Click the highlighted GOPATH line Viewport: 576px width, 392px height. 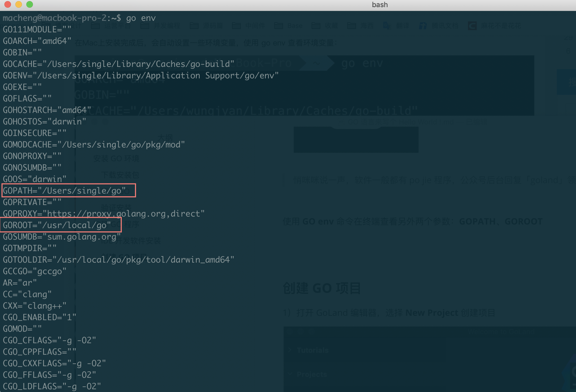click(64, 191)
